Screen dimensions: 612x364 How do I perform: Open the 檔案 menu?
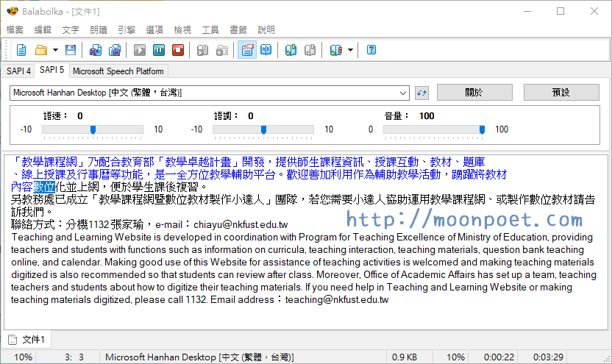coord(15,30)
